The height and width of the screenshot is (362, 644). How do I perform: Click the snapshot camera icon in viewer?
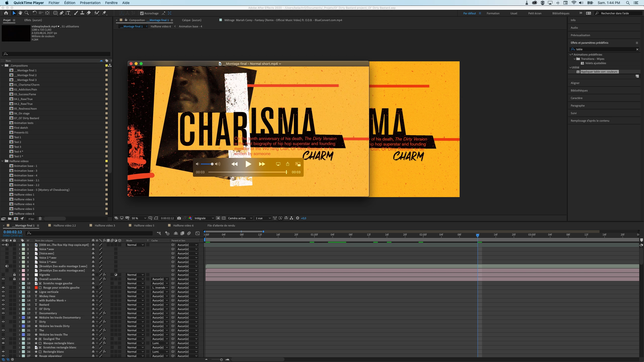coord(179,218)
